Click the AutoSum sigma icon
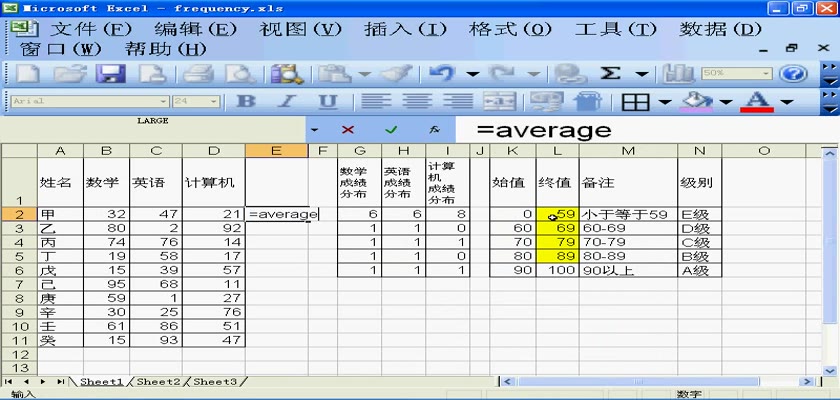 coord(610,73)
